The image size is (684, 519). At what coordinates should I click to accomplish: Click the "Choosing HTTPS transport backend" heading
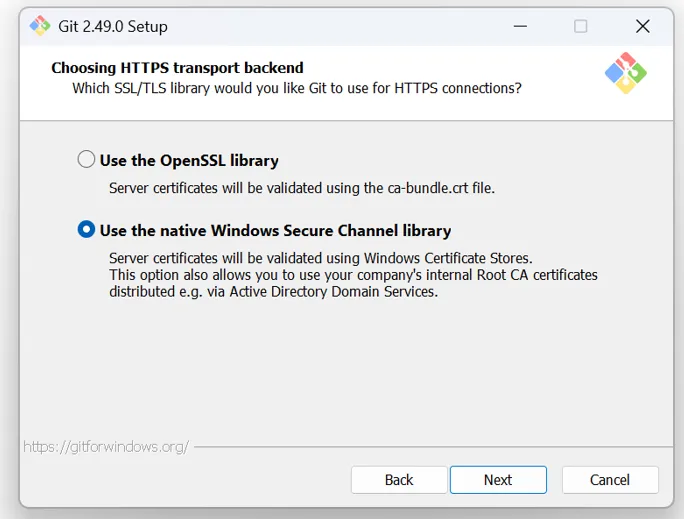[x=177, y=68]
